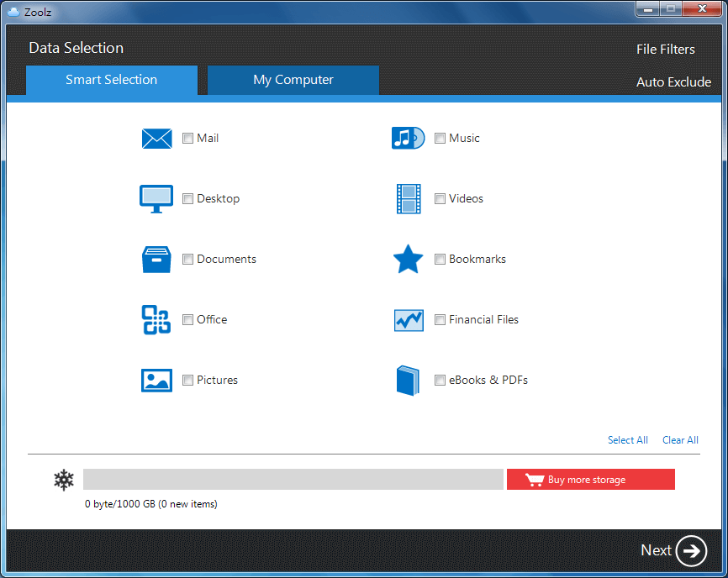The height and width of the screenshot is (578, 728).
Task: Click the Videos film strip icon
Action: click(x=409, y=199)
